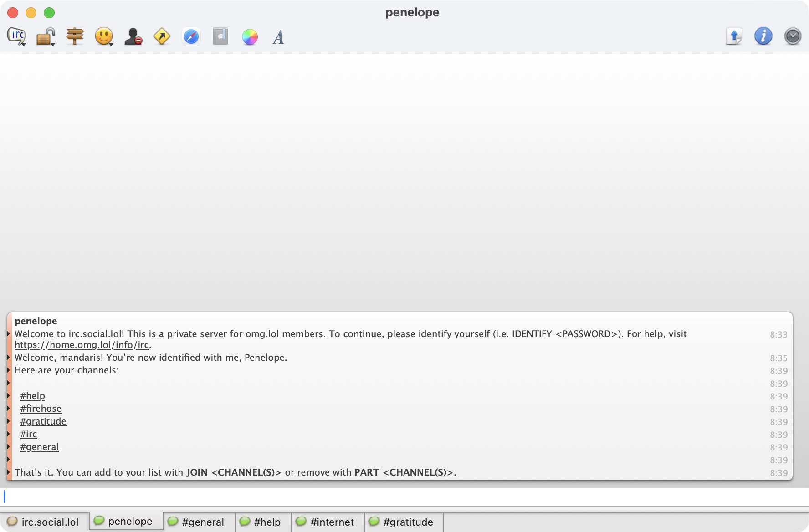The image size is (809, 532).
Task: Expand the triangle beside 'That's it' message
Action: [x=9, y=472]
